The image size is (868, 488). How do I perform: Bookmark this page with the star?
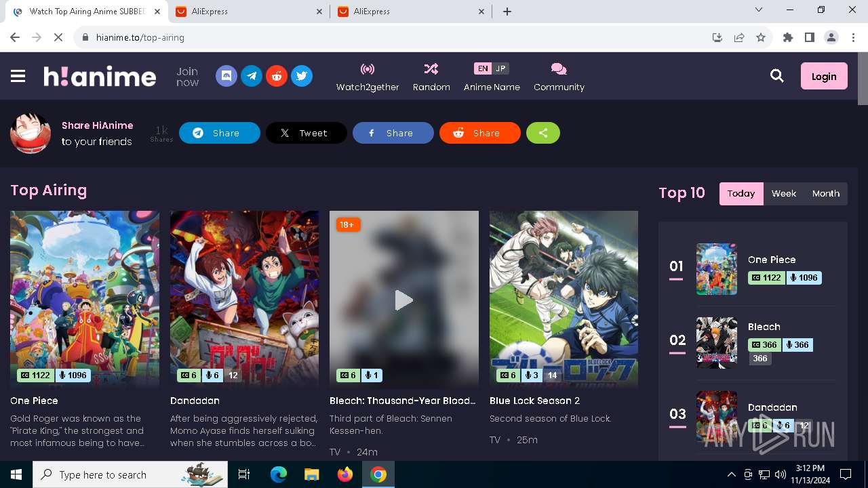coord(761,37)
